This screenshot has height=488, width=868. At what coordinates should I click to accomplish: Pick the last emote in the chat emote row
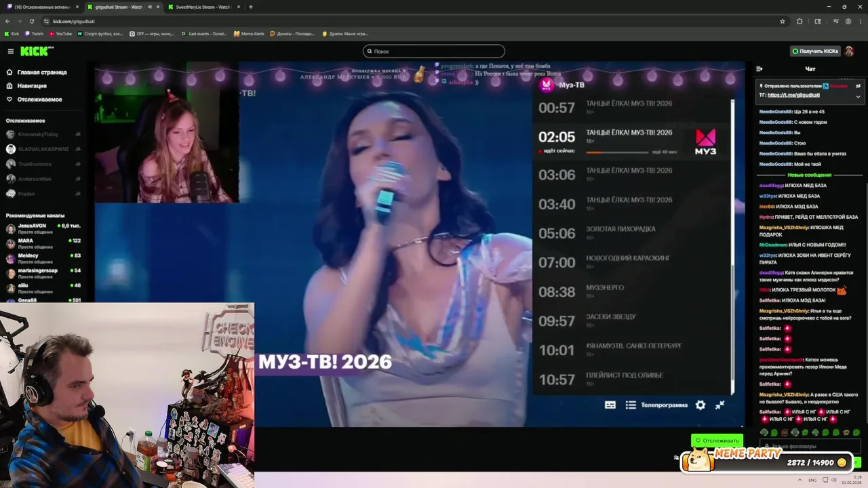[856, 432]
